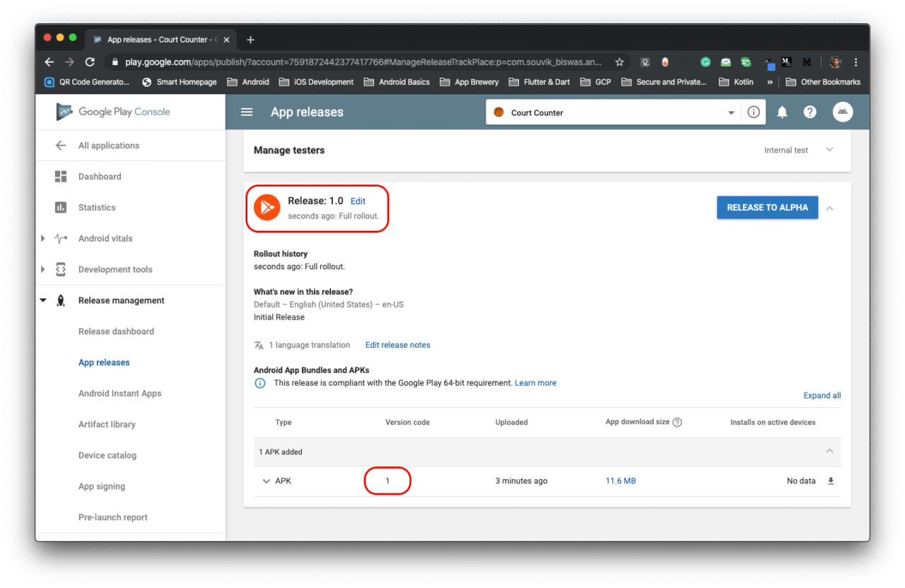Open the Android vitals section

[x=105, y=239]
